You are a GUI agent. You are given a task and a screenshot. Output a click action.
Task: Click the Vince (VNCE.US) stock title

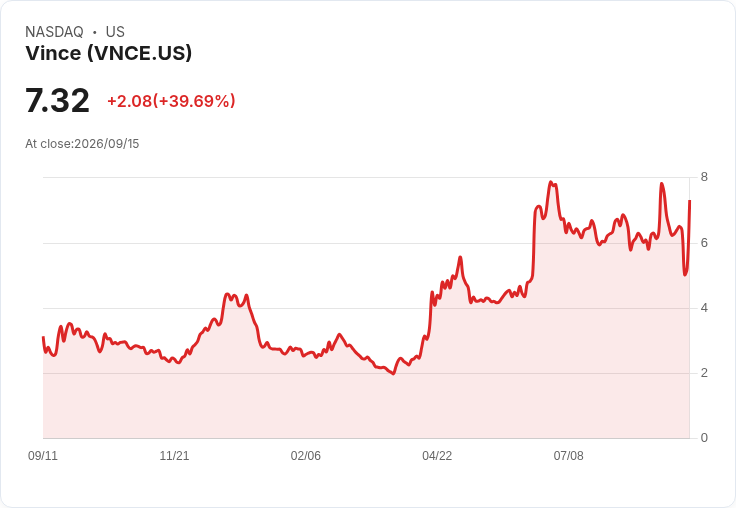point(108,53)
